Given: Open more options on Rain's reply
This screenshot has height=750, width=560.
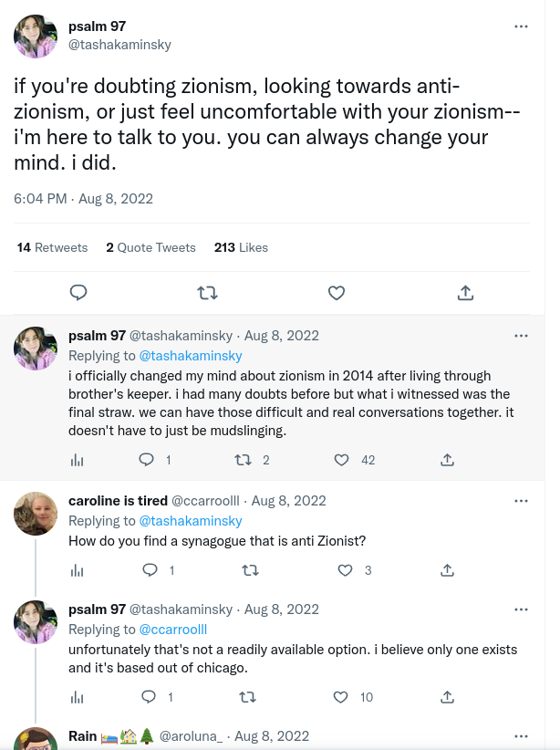Looking at the screenshot, I should pos(521,735).
